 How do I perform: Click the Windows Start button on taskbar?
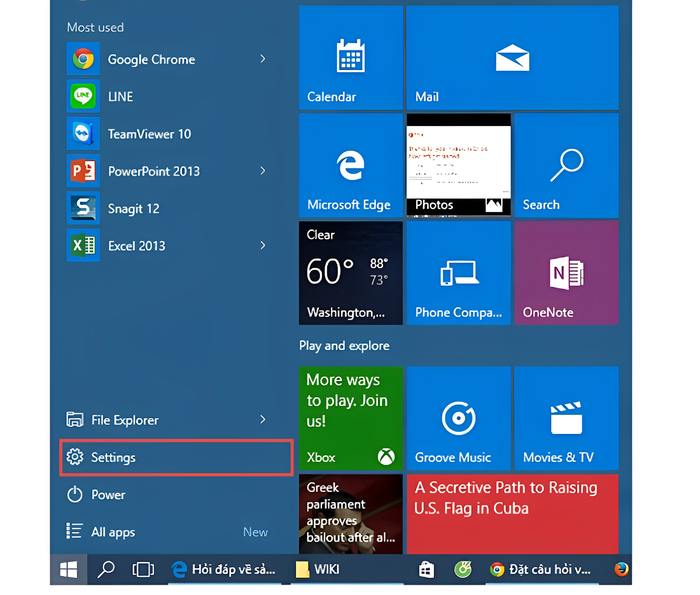pos(69,570)
